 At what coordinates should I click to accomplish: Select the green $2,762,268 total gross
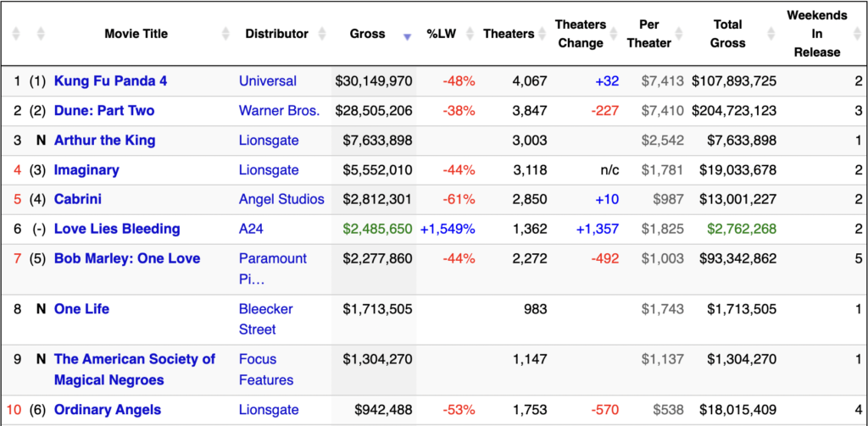click(741, 229)
